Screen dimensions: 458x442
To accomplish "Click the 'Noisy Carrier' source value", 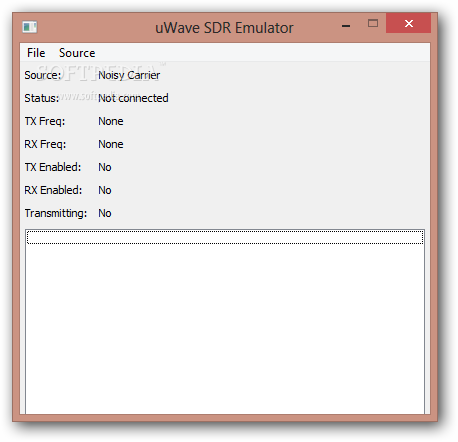I will [129, 75].
